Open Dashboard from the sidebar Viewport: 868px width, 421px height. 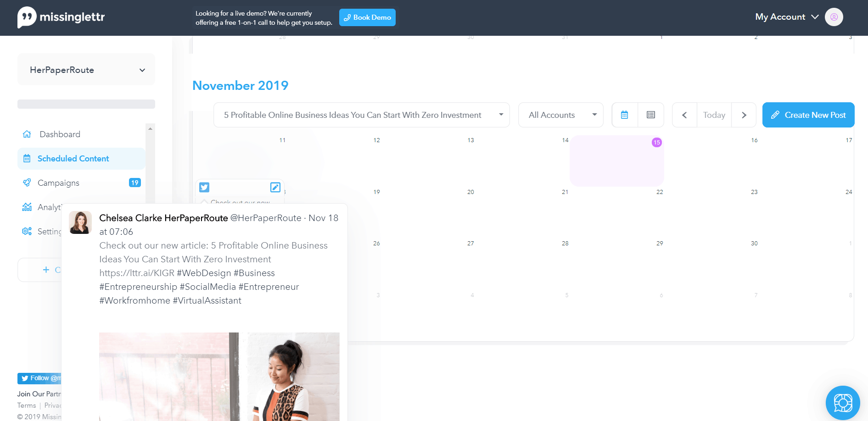click(60, 134)
